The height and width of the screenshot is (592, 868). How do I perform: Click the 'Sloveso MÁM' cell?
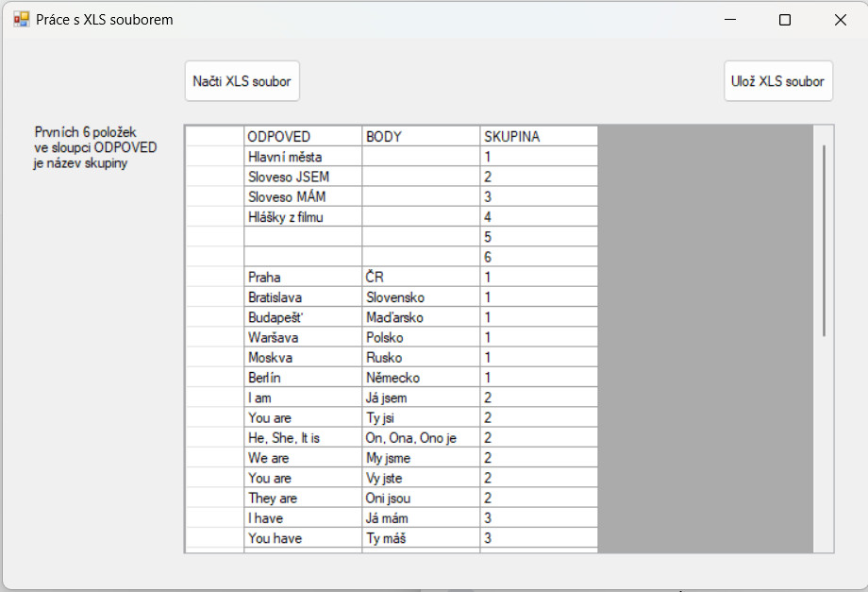click(x=303, y=196)
